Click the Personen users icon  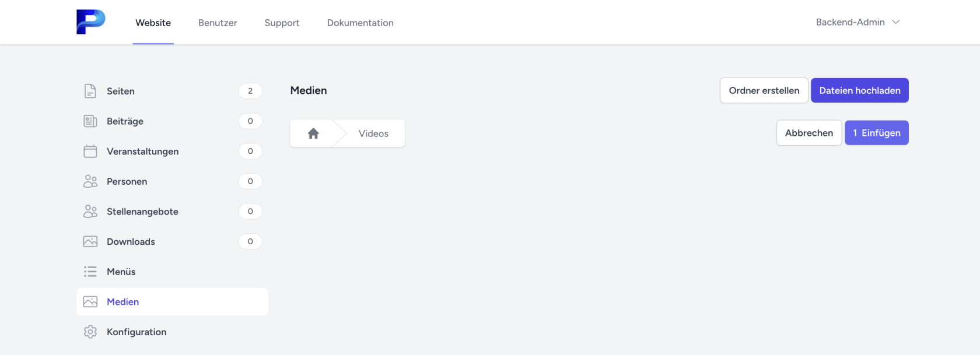pyautogui.click(x=90, y=181)
